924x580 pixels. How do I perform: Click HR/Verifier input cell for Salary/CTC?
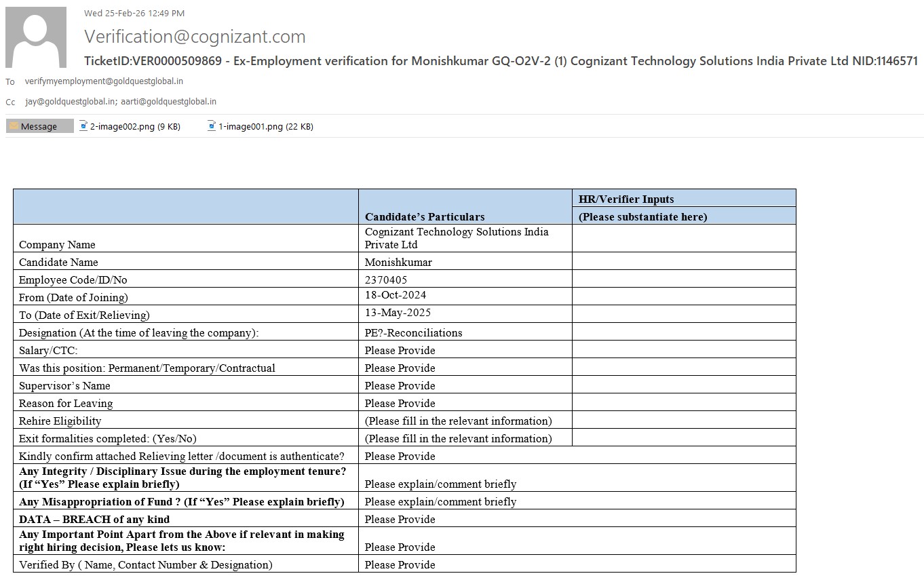click(683, 350)
